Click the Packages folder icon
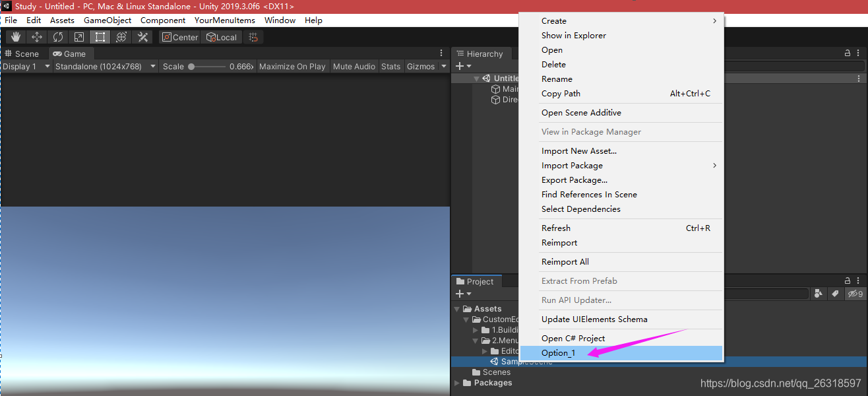 (467, 383)
